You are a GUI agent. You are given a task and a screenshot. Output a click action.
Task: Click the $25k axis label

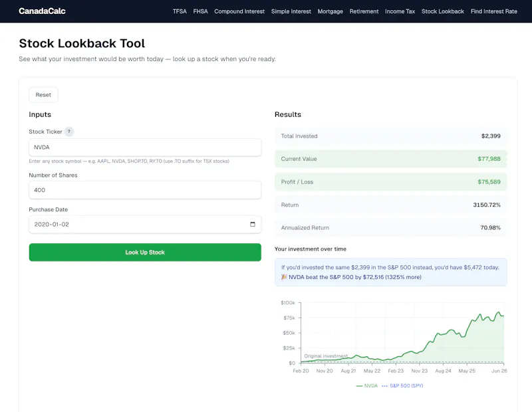[x=289, y=348]
